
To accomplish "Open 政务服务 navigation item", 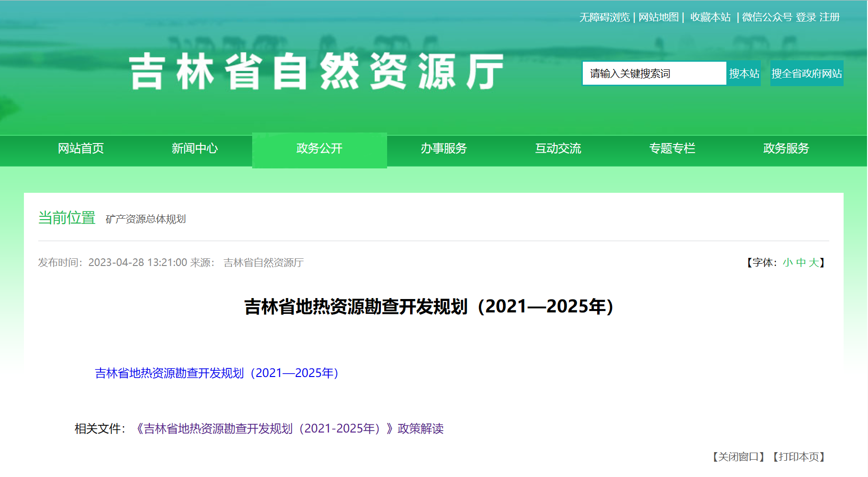I will tap(786, 148).
